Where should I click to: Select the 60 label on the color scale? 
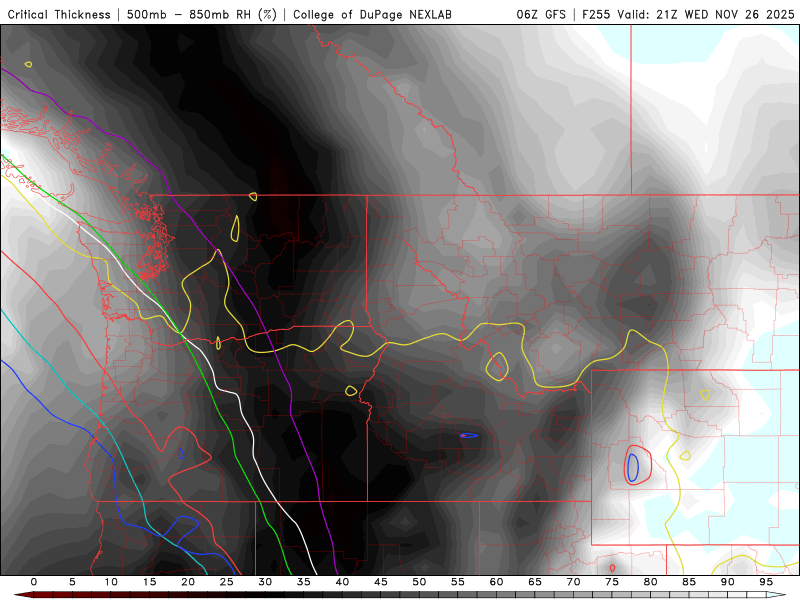(x=496, y=582)
